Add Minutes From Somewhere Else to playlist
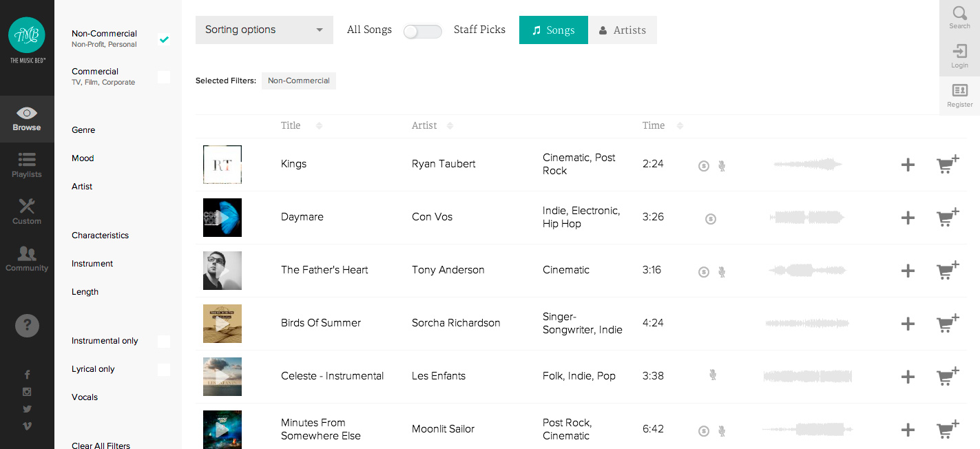Viewport: 980px width, 449px height. click(908, 430)
